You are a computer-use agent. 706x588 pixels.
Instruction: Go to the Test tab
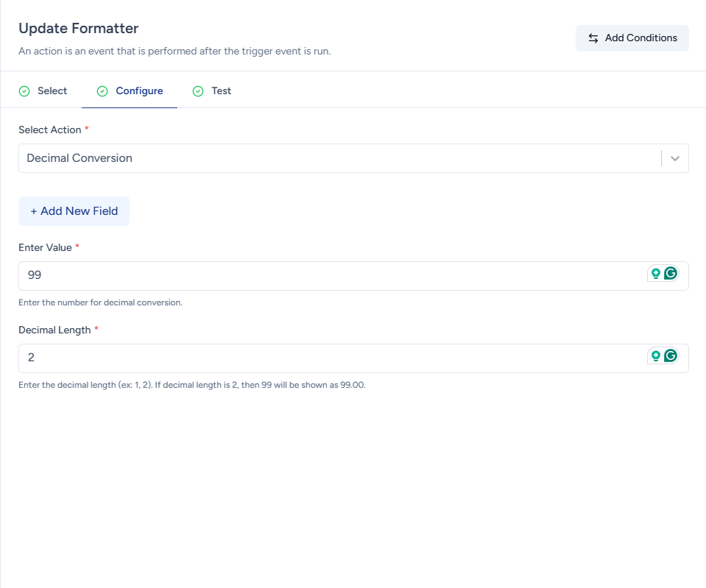(221, 91)
